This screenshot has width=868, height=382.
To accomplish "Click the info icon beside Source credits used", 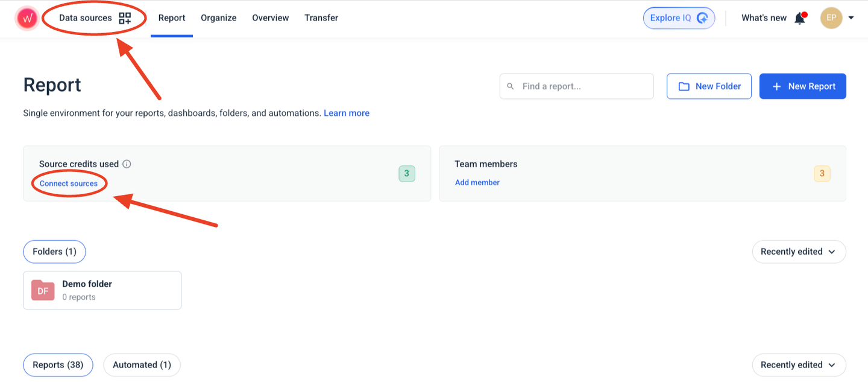I will 127,164.
